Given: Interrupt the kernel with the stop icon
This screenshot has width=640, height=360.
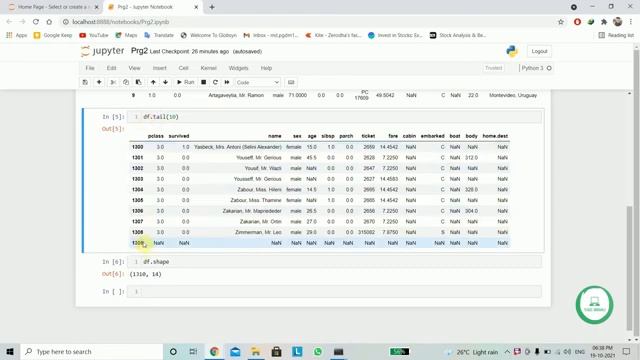Looking at the screenshot, I should click(203, 82).
